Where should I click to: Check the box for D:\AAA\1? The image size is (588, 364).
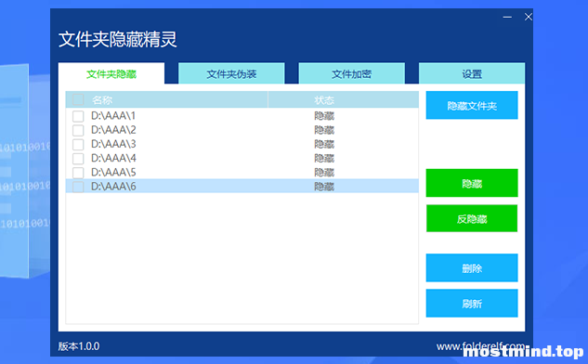78,116
